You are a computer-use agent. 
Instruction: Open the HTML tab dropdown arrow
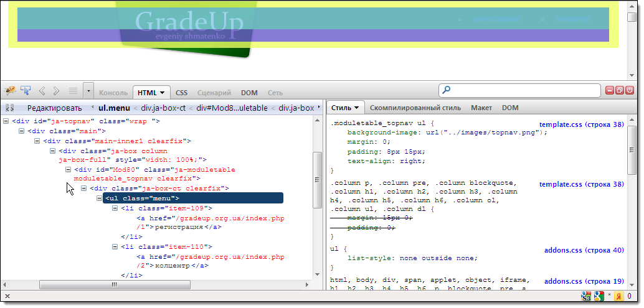[163, 93]
